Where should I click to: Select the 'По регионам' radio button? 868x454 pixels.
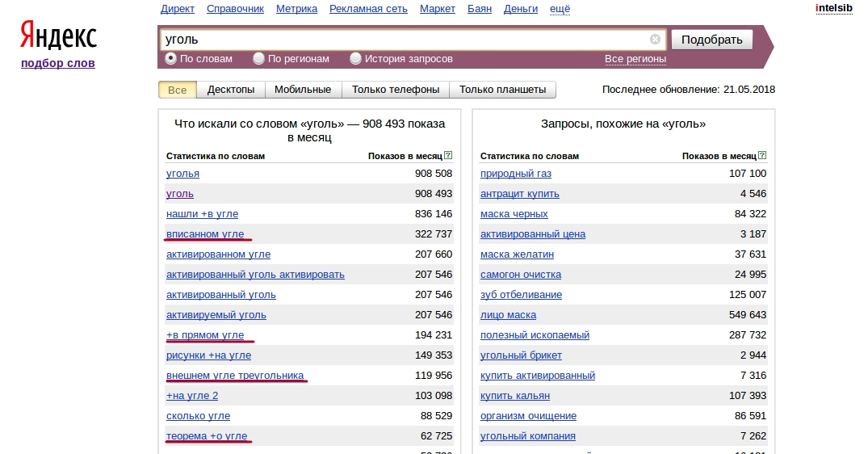258,58
